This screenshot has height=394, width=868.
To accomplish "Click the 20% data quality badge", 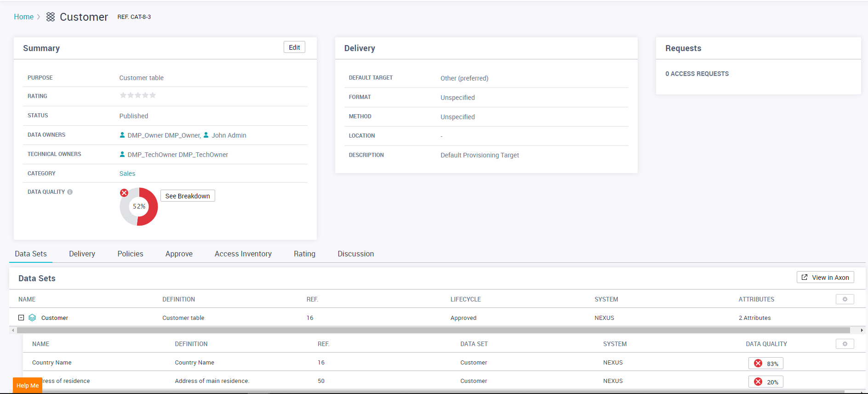I will 765,382.
